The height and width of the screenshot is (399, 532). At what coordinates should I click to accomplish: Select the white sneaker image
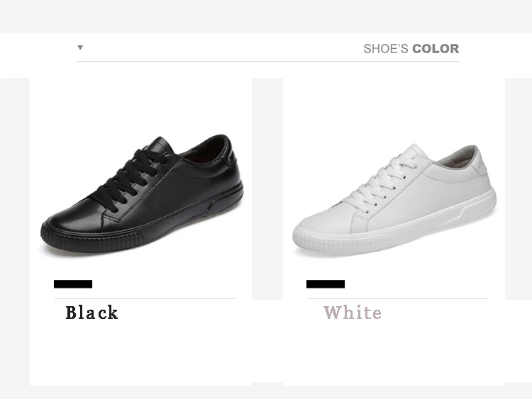click(x=394, y=200)
